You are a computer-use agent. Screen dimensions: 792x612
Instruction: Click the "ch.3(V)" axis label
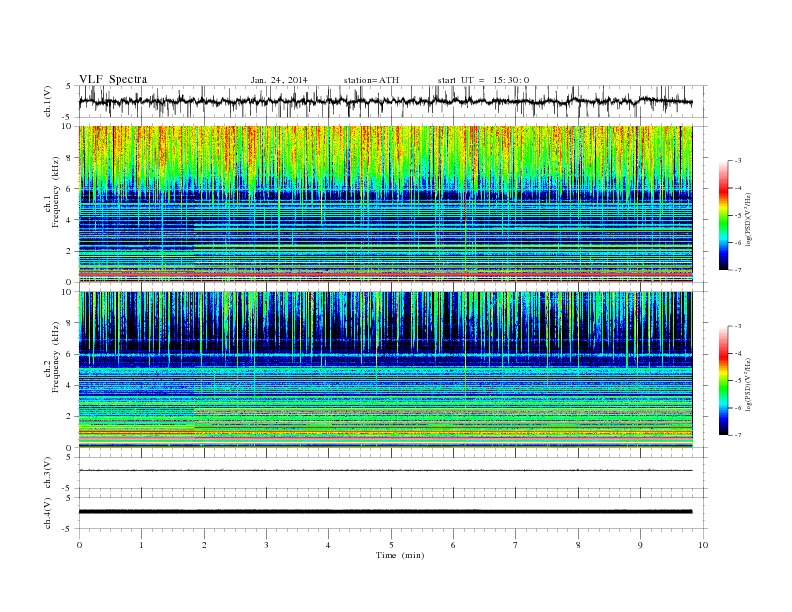[47, 473]
